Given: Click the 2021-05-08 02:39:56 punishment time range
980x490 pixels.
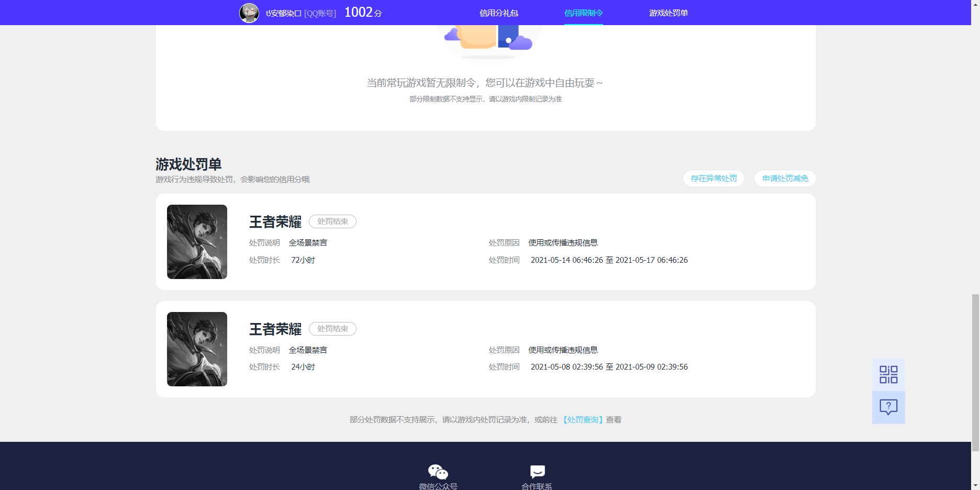Looking at the screenshot, I should (609, 367).
